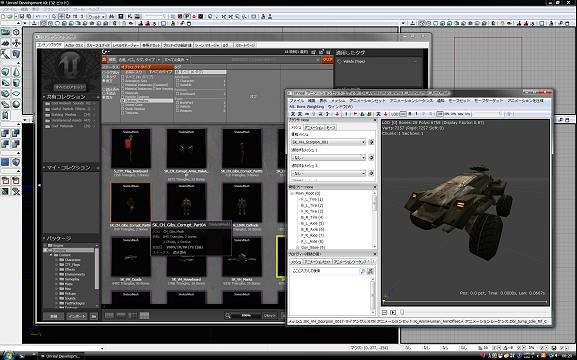The width and height of the screenshot is (577, 360).
Task: Open ファイル menu in AnimSet editor
Action: click(296, 100)
